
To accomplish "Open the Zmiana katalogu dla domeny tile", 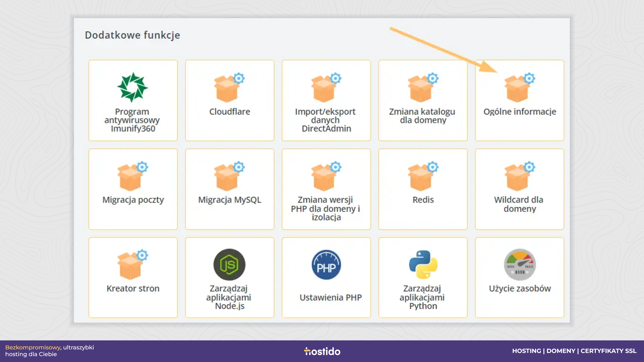I will 423,100.
